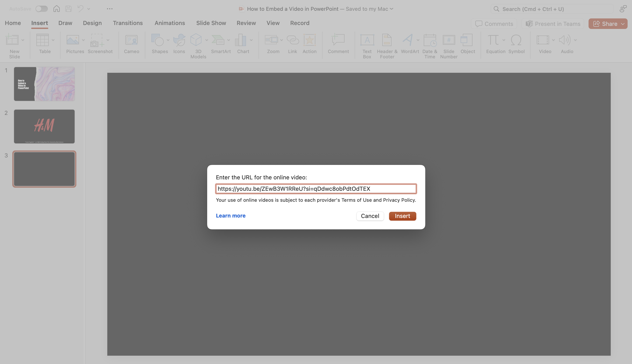Expand the document title dropdown chevron
Image resolution: width=632 pixels, height=364 pixels.
click(x=391, y=9)
